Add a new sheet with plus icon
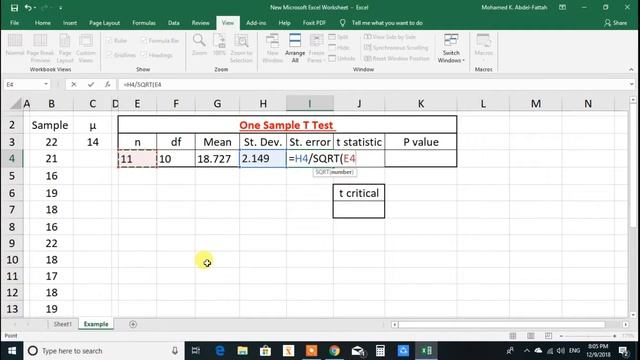The height and width of the screenshot is (360, 640). pos(133,324)
